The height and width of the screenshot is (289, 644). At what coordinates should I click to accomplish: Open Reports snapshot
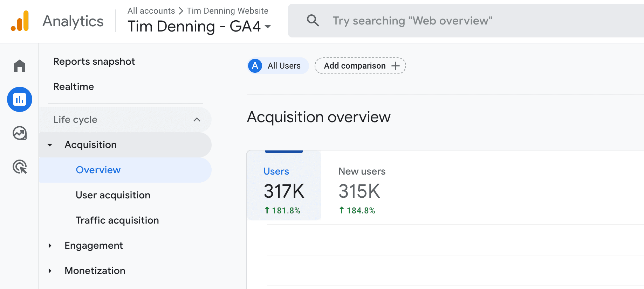pos(94,62)
